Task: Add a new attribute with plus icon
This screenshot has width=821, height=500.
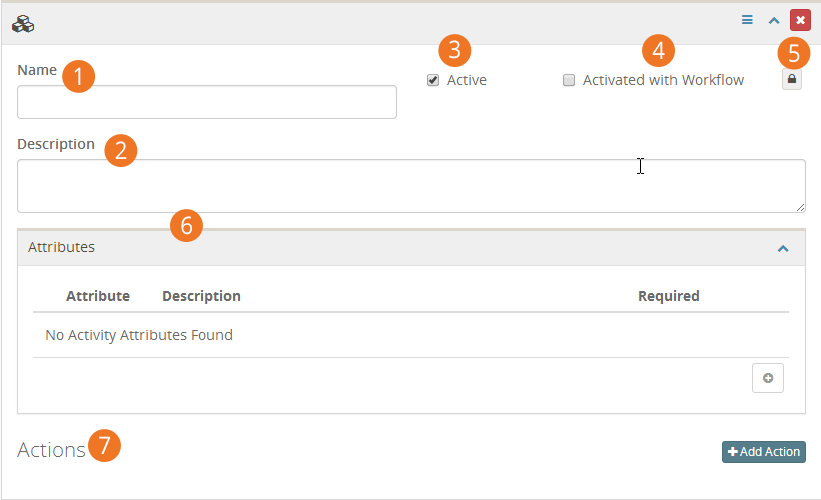Action: [768, 378]
